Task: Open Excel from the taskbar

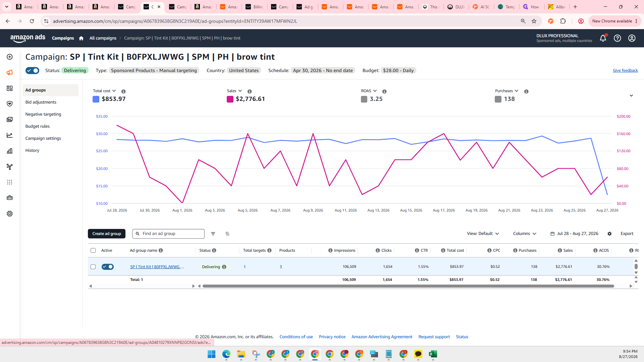Action: point(433,354)
